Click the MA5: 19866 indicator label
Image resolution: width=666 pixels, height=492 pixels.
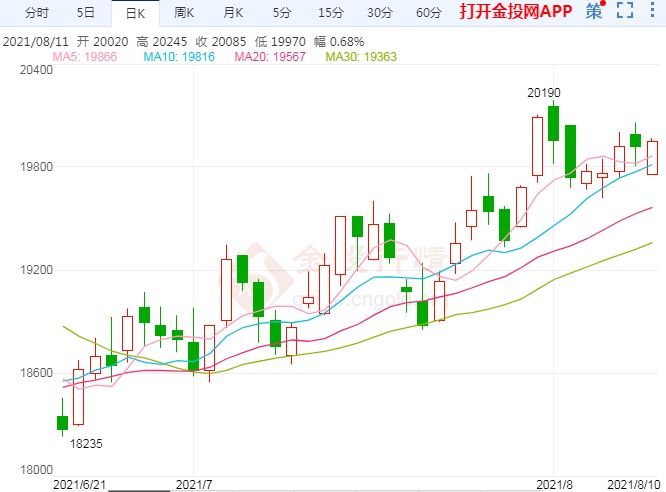(85, 57)
